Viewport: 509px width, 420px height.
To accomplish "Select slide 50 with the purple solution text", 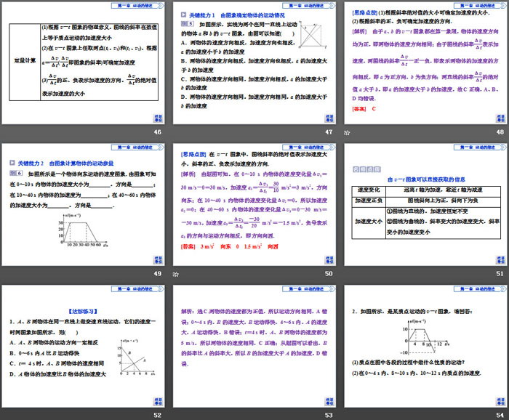I will click(x=254, y=205).
